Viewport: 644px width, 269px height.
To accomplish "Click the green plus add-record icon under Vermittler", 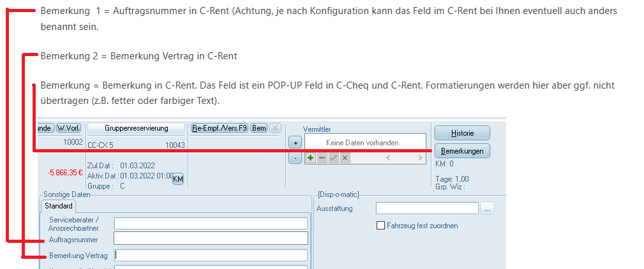I will (x=311, y=157).
